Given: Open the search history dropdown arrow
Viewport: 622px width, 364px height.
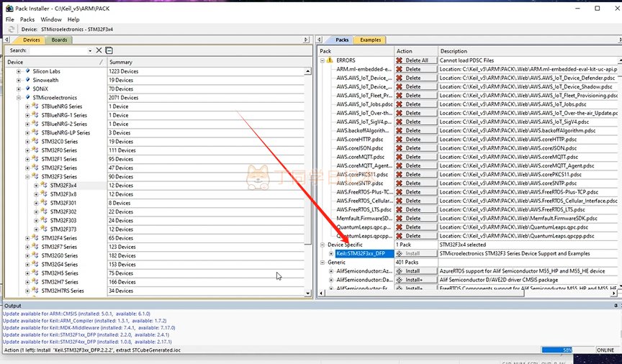Looking at the screenshot, I should coord(89,50).
